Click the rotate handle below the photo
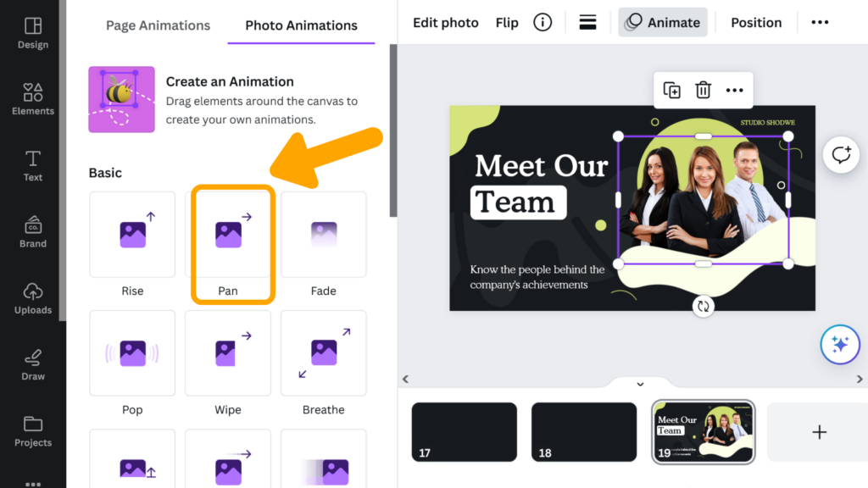 pyautogui.click(x=703, y=307)
